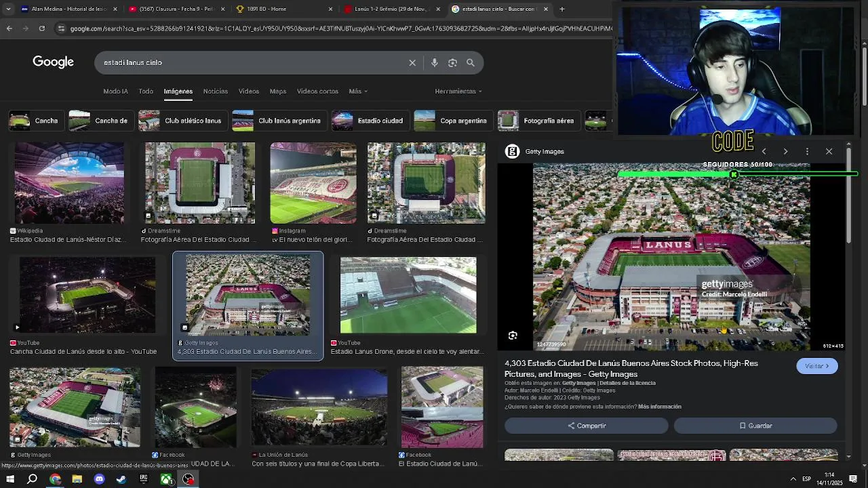Open the Instagram stadium image result
The image size is (868, 488).
click(x=313, y=183)
